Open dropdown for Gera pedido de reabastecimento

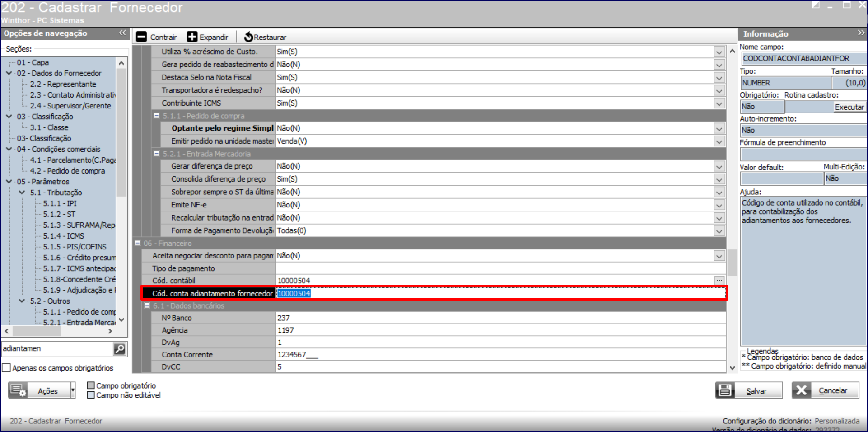[719, 65]
